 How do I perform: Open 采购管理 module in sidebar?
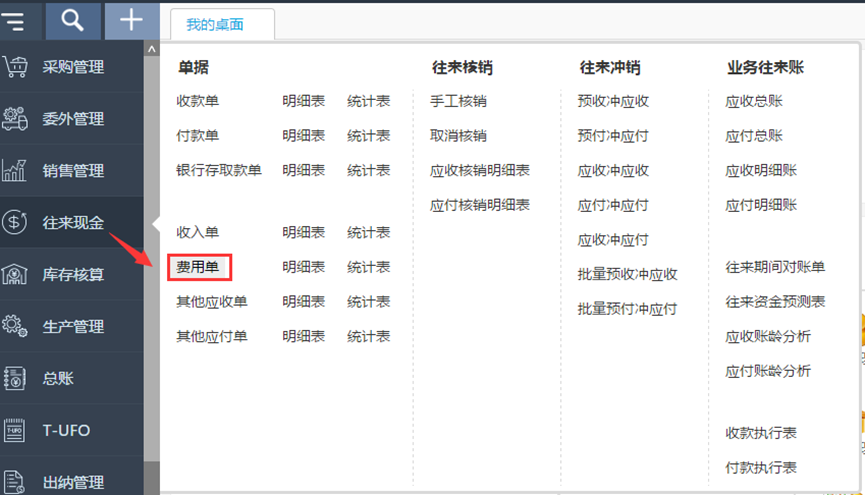click(73, 67)
